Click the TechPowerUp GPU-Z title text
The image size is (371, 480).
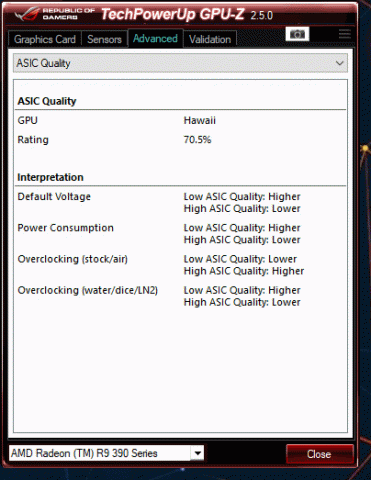click(173, 14)
